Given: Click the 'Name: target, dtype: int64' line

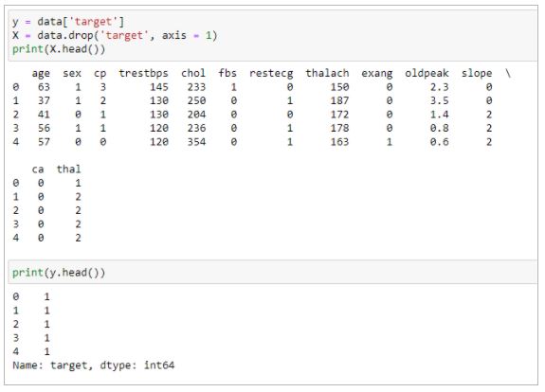Looking at the screenshot, I should pyautogui.click(x=94, y=365).
